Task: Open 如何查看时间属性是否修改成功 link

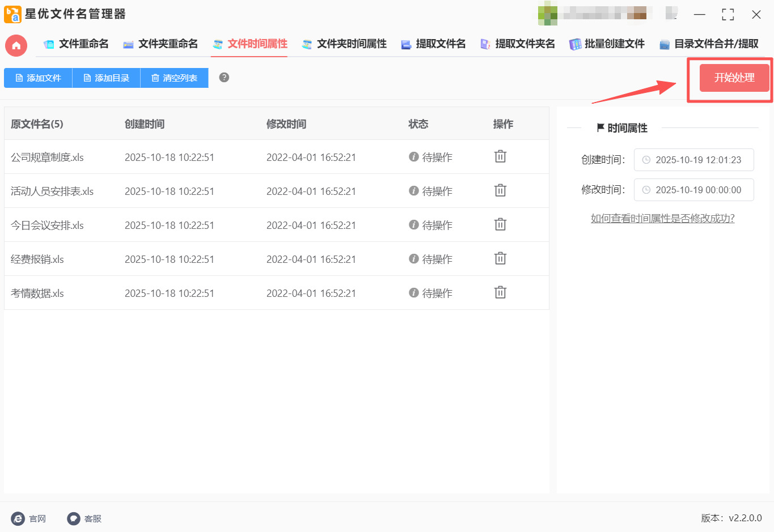Action: tap(662, 218)
